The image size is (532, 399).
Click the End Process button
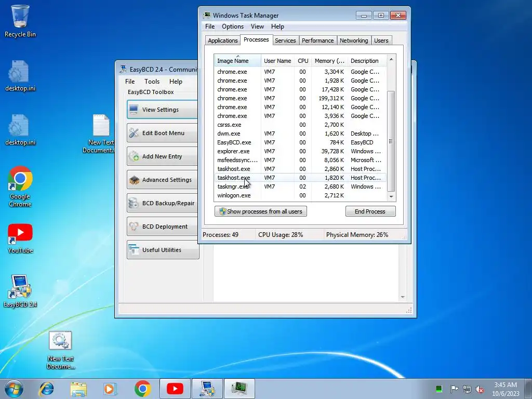[370, 211]
